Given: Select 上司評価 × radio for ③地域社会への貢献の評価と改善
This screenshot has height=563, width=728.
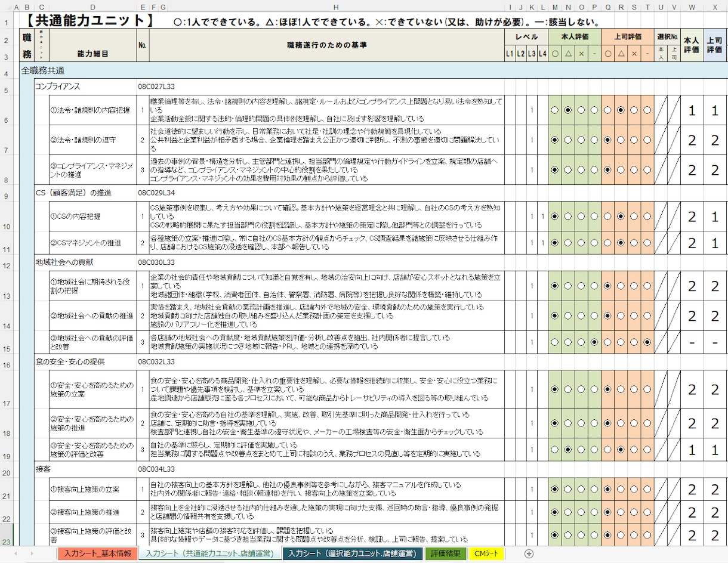Looking at the screenshot, I should click(x=634, y=342).
